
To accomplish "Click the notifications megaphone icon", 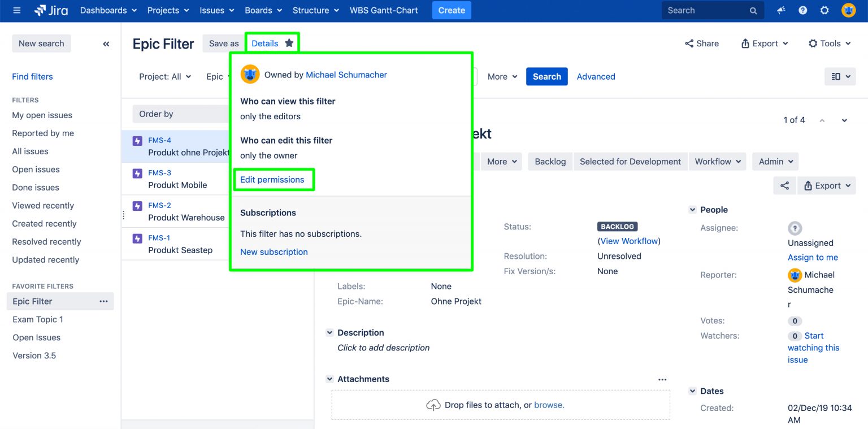I will [780, 10].
